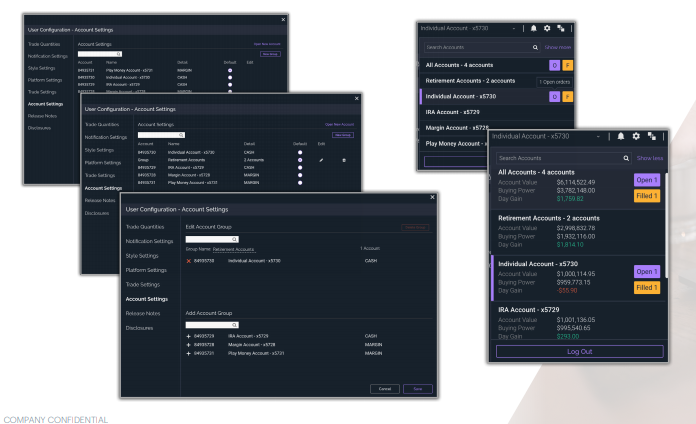Open Notification Settings in the front dialog sidebar
Image resolution: width=696 pixels, height=424 pixels.
(x=149, y=241)
